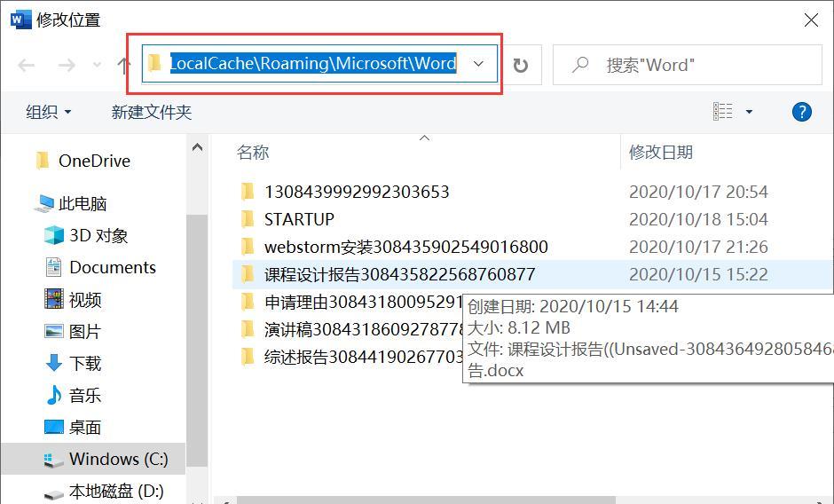834x504 pixels.
Task: Click date 2020/10/18 15:04
Action: 698,219
